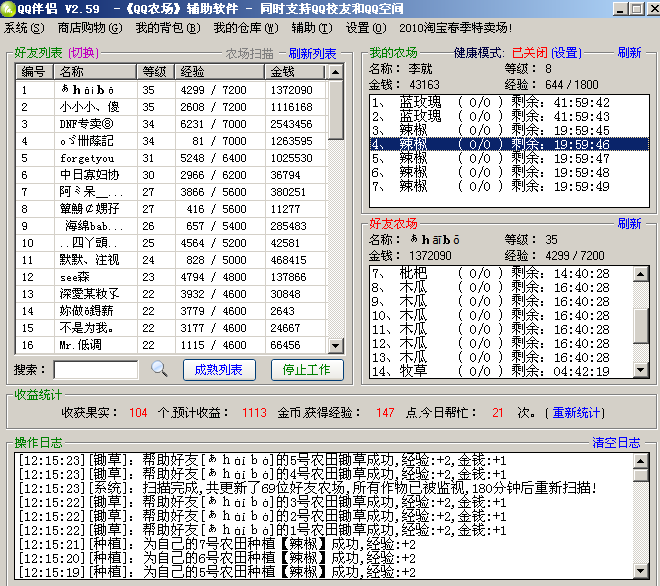The height and width of the screenshot is (586, 660).
Task: Open 2010淘宝春季特卖场 menu entry
Action: pyautogui.click(x=456, y=28)
